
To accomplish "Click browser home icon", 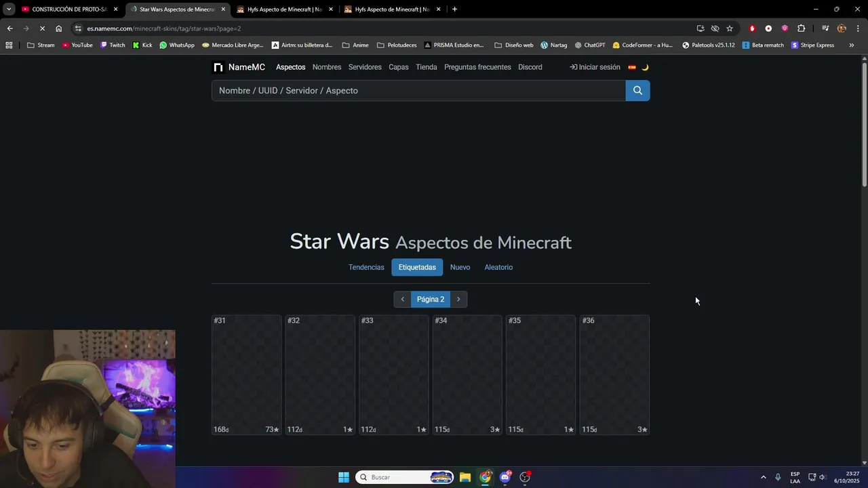I will 58,28.
